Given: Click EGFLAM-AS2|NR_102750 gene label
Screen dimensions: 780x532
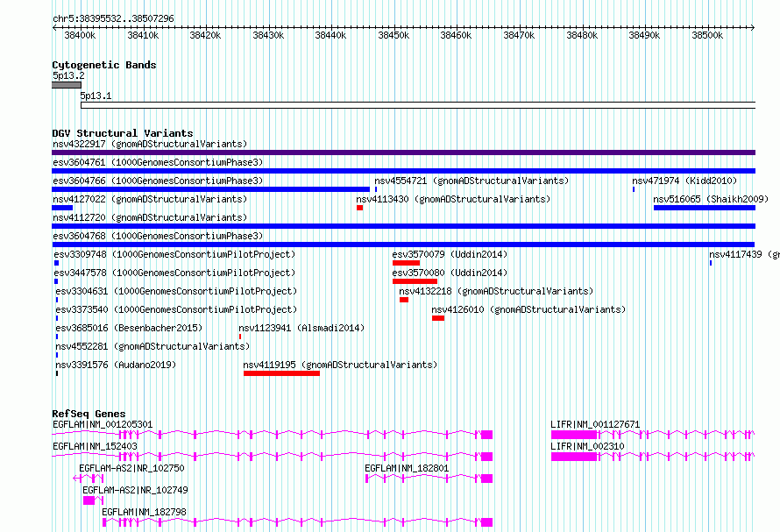Looking at the screenshot, I should pyautogui.click(x=131, y=468).
